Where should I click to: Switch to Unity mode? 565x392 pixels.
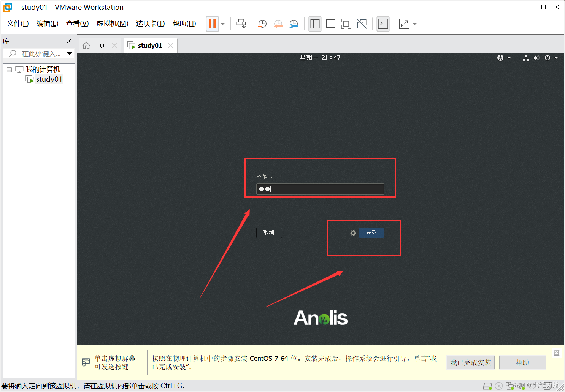tap(362, 24)
